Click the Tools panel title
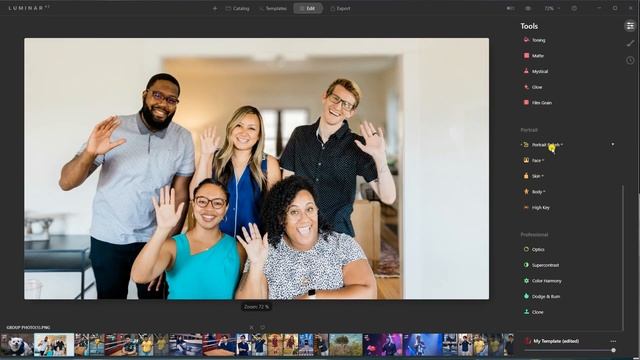 click(x=529, y=26)
